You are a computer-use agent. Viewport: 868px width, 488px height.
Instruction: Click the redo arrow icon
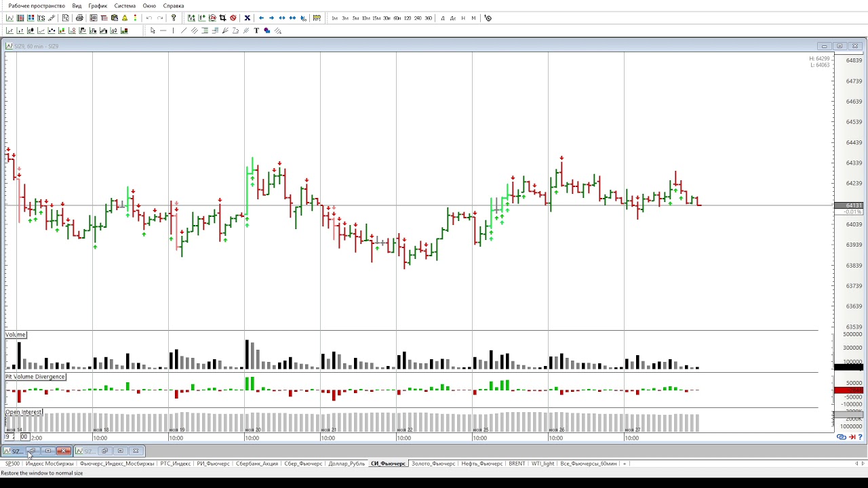(159, 18)
